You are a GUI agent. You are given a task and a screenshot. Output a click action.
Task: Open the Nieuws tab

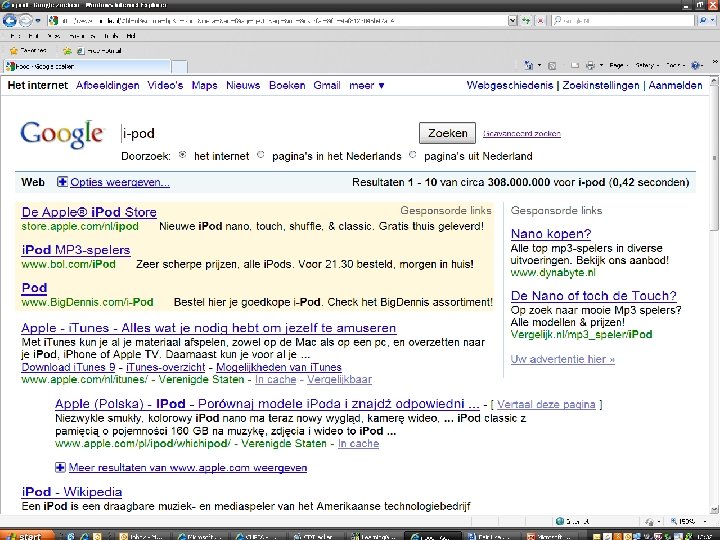[243, 85]
